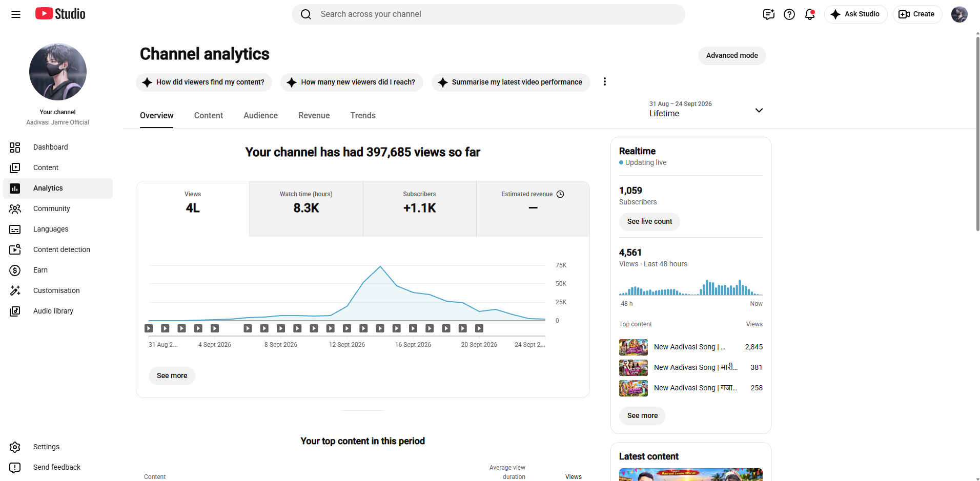Click the Ask Studio button
This screenshot has height=481, width=980.
point(855,14)
